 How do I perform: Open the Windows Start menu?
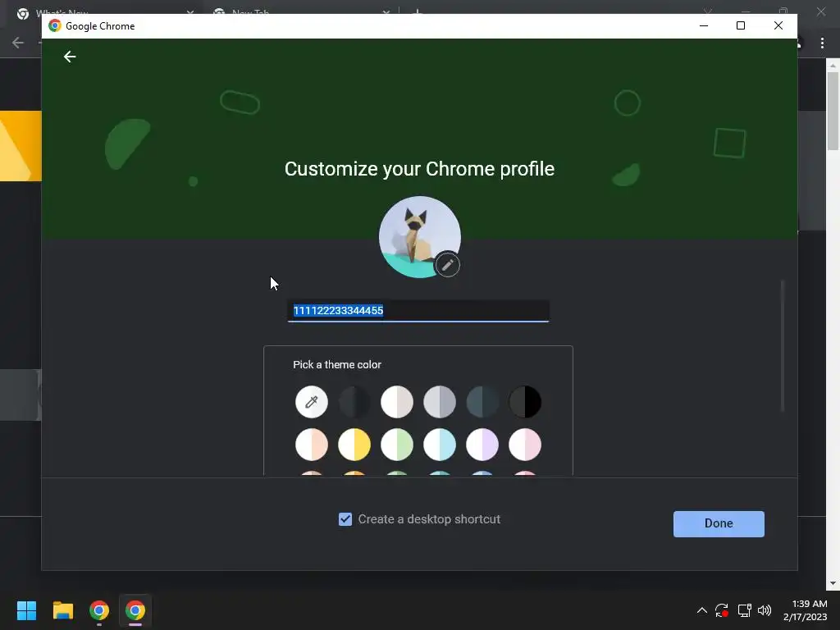(x=26, y=610)
